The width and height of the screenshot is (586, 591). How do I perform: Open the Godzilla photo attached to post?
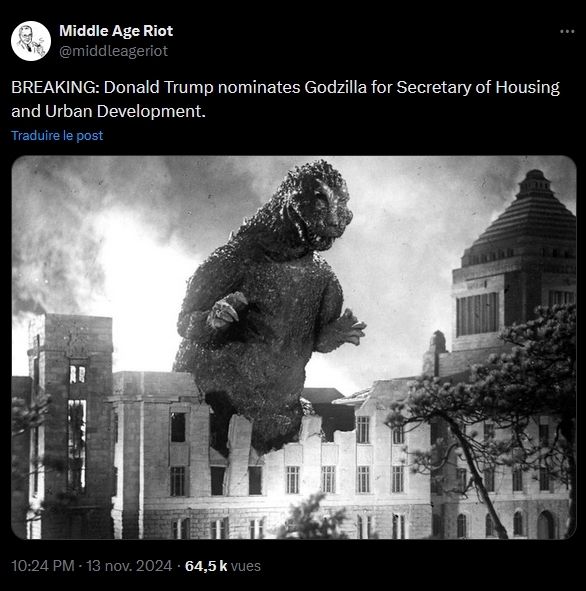point(294,347)
